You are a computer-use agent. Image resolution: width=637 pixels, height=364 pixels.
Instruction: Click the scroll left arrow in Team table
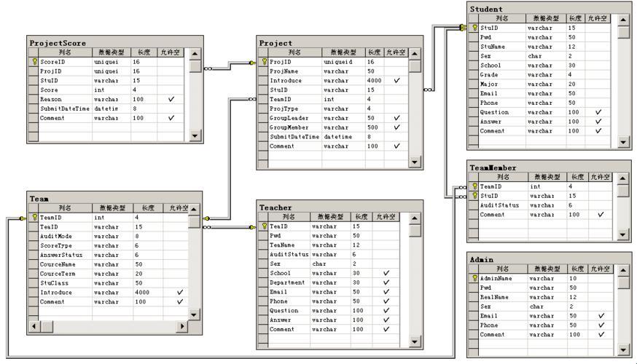[34, 326]
